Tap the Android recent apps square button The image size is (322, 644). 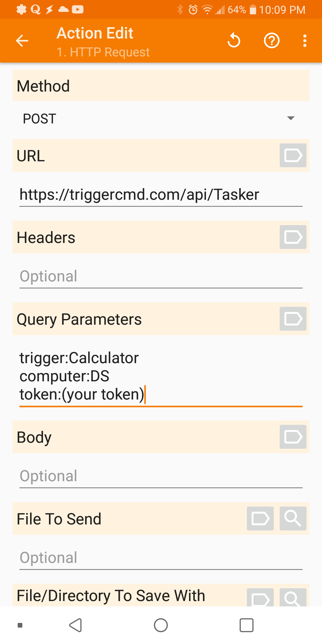tap(247, 625)
